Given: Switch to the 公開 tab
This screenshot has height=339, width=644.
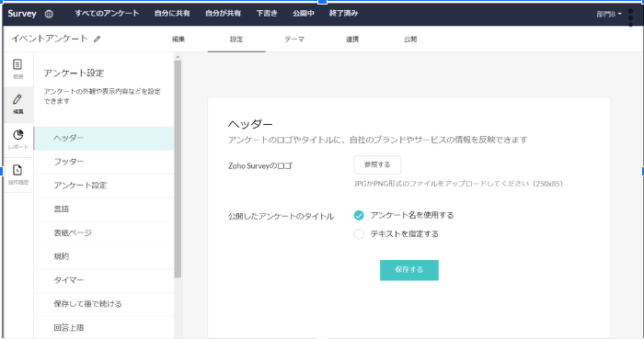Looking at the screenshot, I should tap(410, 40).
